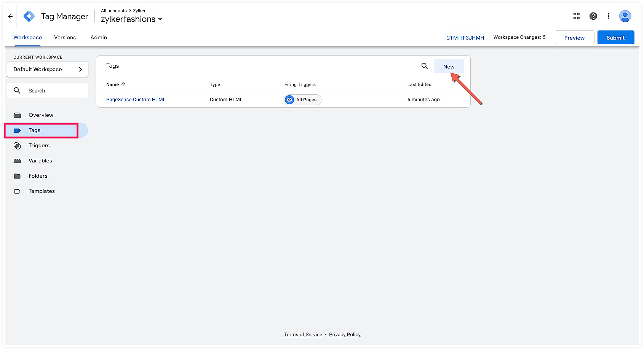Click the user account avatar

625,16
